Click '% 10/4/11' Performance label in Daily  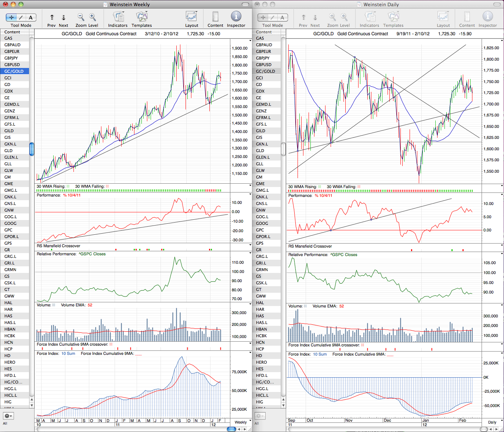pos(323,195)
